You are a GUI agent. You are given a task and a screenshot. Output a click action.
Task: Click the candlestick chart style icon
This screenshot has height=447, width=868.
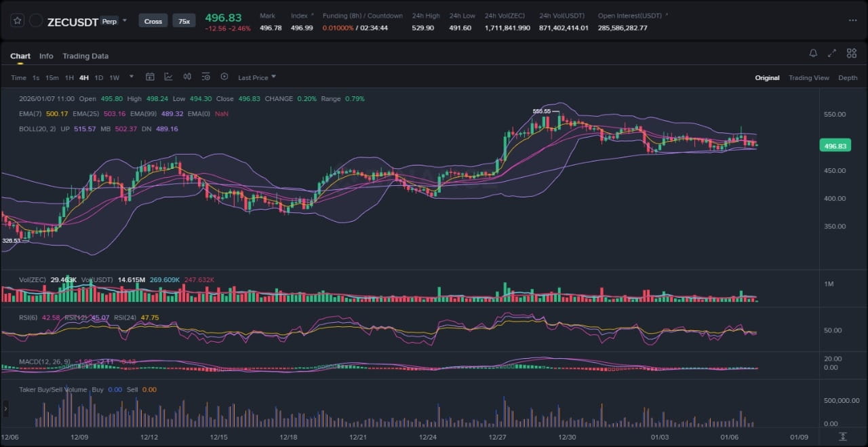[187, 77]
